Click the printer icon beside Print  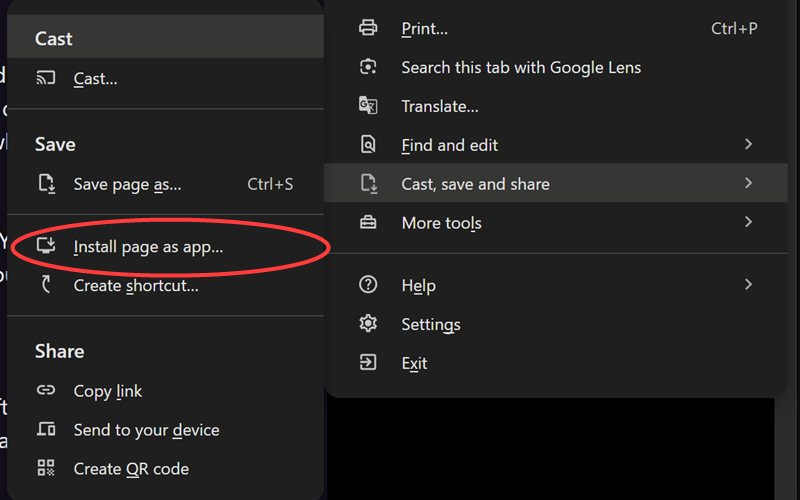(368, 28)
